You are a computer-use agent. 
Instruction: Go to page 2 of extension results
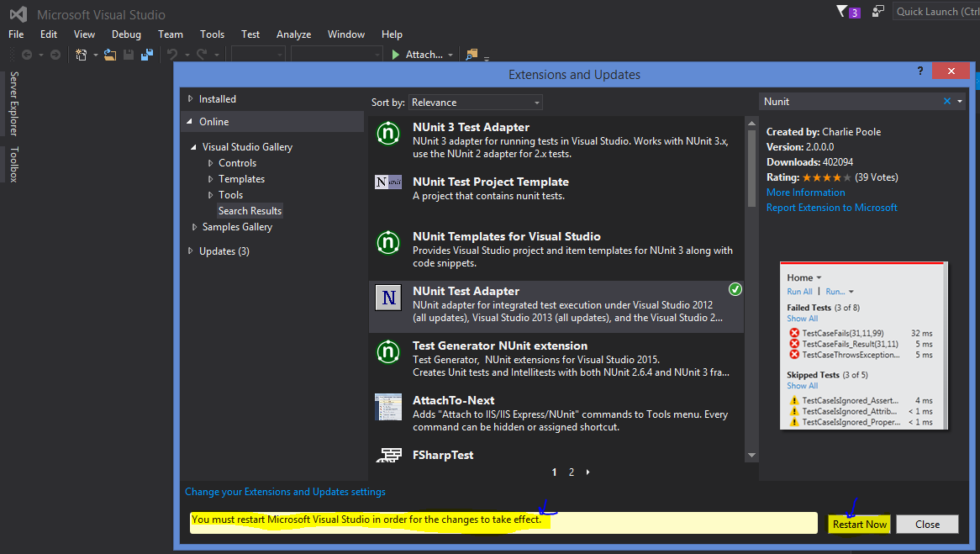(571, 472)
